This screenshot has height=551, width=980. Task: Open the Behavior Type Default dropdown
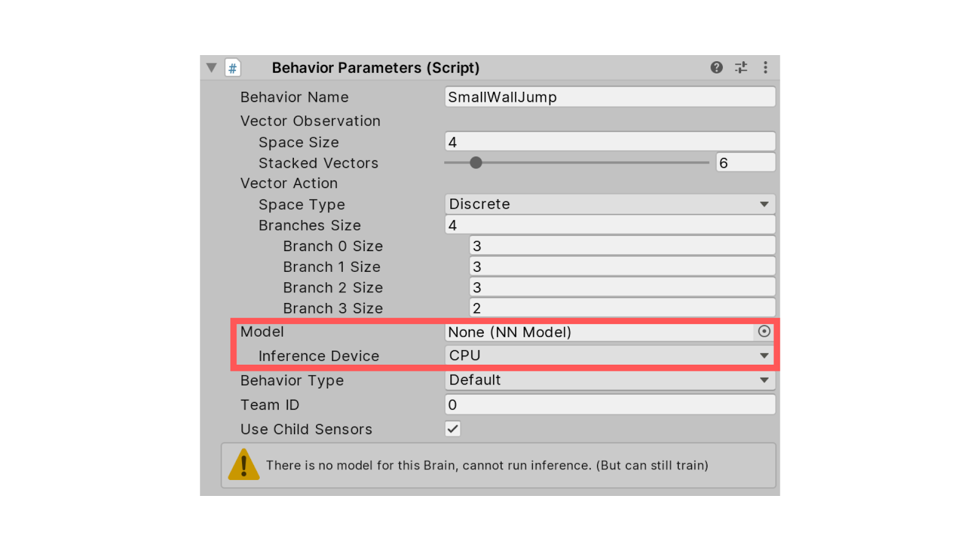(610, 380)
